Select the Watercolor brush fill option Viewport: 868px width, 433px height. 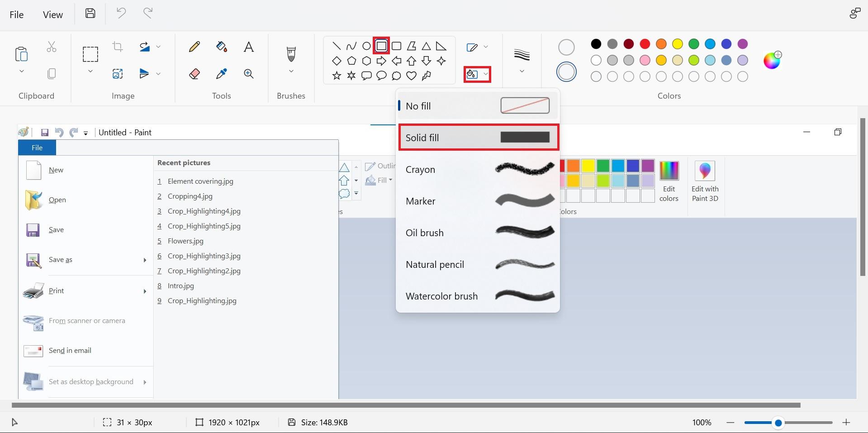tap(478, 296)
